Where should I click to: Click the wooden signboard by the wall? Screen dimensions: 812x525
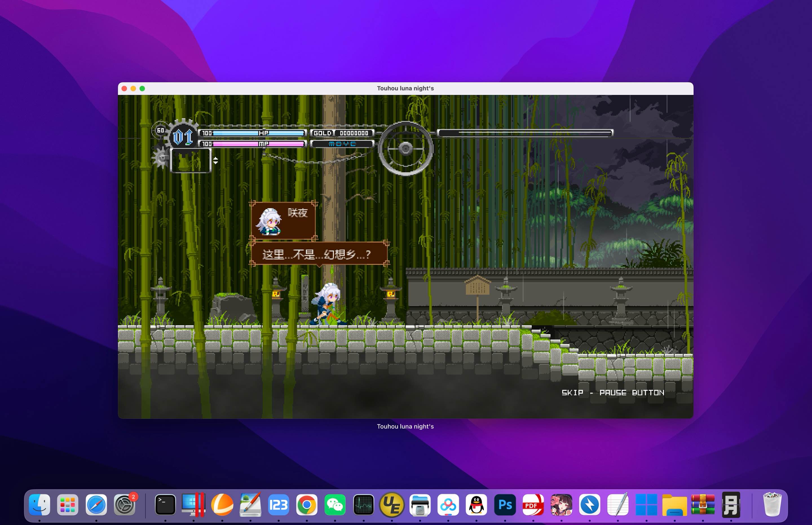coord(477,286)
